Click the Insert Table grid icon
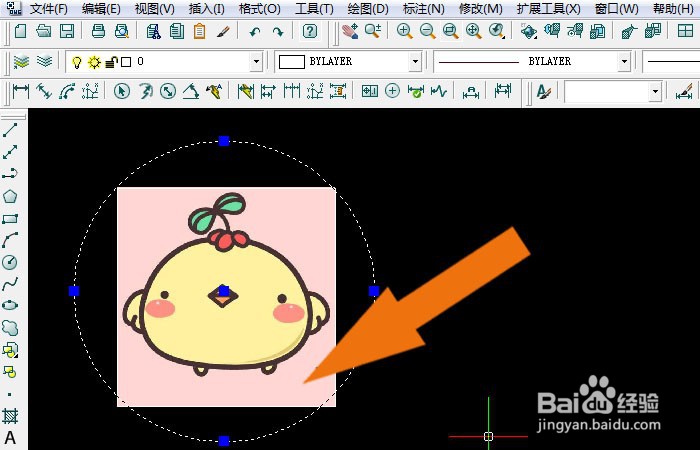This screenshot has height=450, width=700. 685,31
